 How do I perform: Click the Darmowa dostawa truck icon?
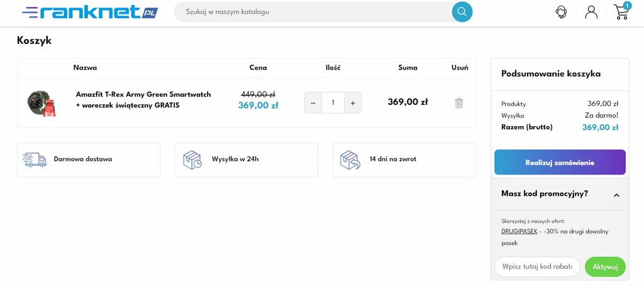[34, 160]
